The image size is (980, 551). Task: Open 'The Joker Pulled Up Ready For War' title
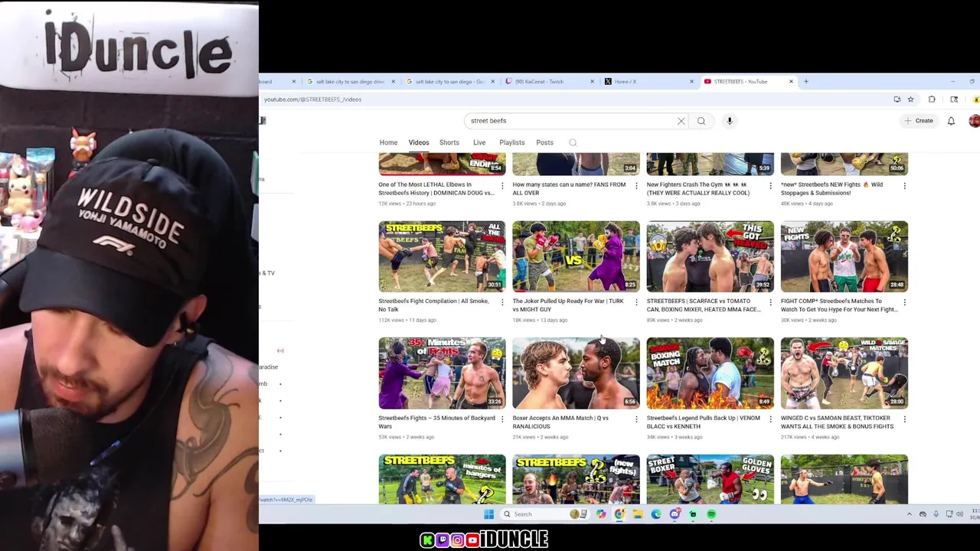[x=568, y=305]
